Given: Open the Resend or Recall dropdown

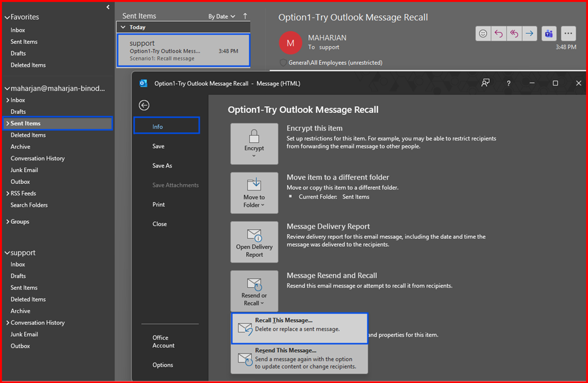Looking at the screenshot, I should (x=254, y=291).
